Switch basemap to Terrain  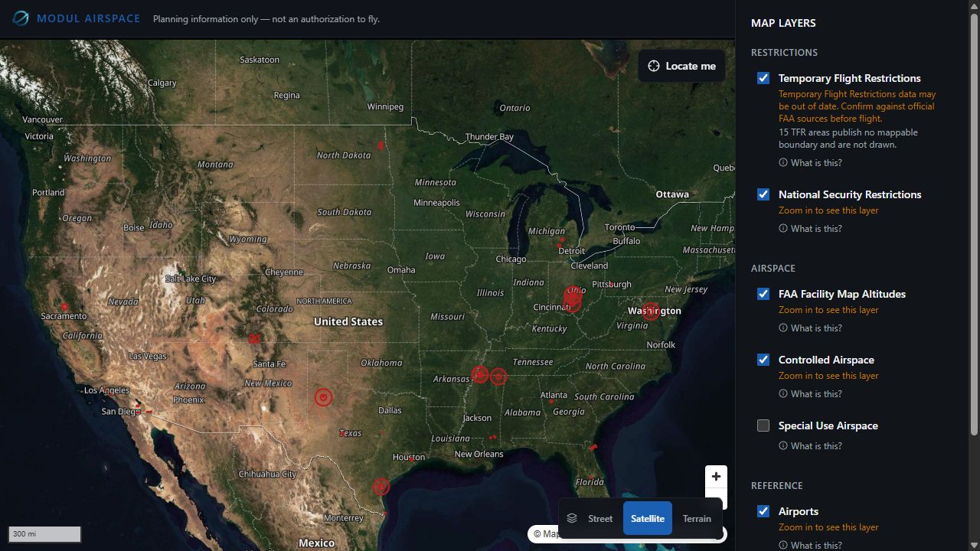[697, 518]
